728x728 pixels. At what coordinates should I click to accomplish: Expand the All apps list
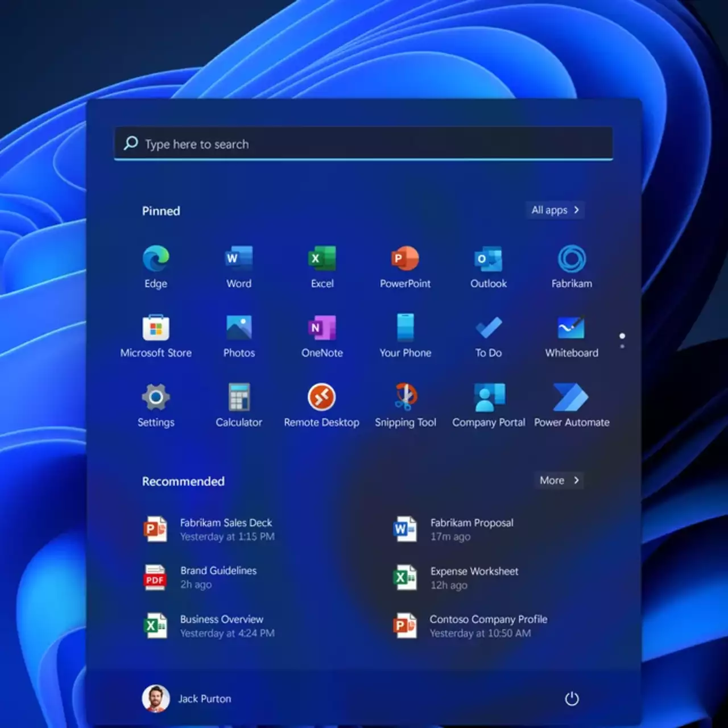click(555, 210)
